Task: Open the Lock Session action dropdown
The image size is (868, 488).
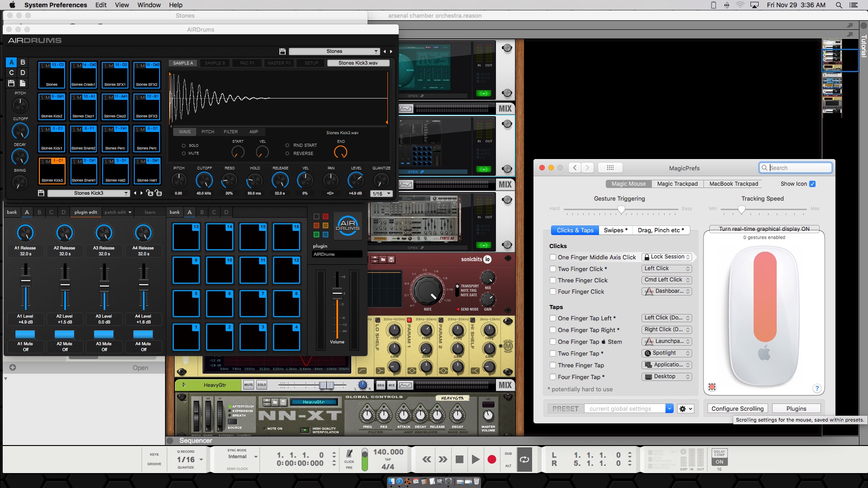Action: pos(667,257)
